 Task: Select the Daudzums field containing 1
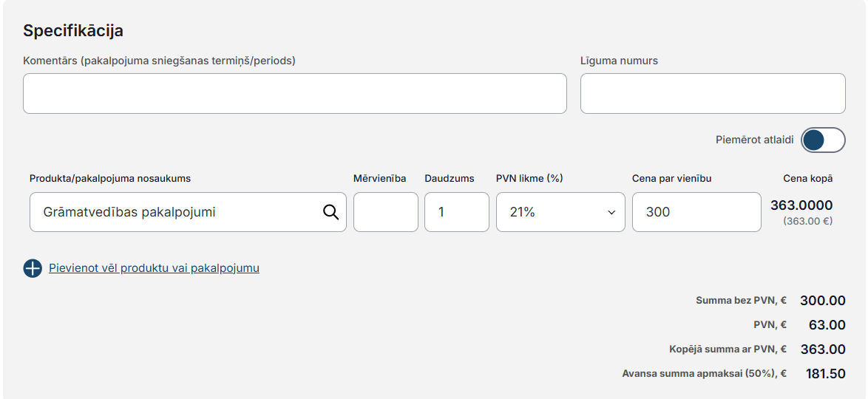coord(457,212)
